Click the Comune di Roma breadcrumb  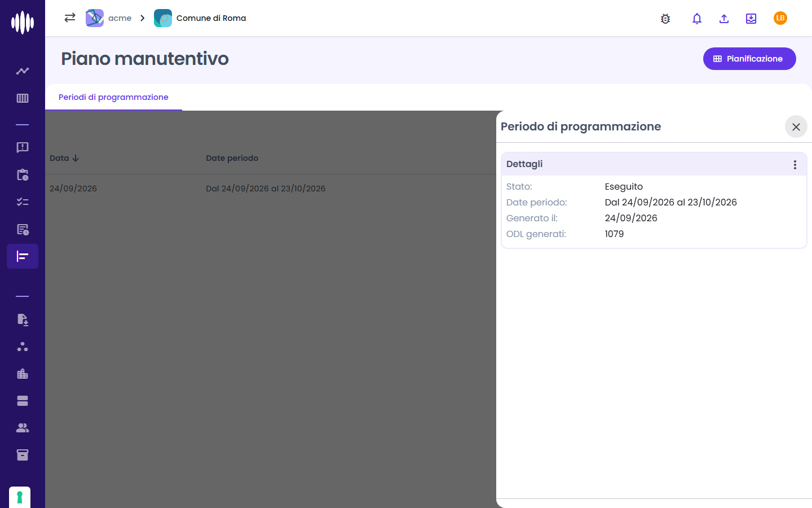click(x=200, y=18)
